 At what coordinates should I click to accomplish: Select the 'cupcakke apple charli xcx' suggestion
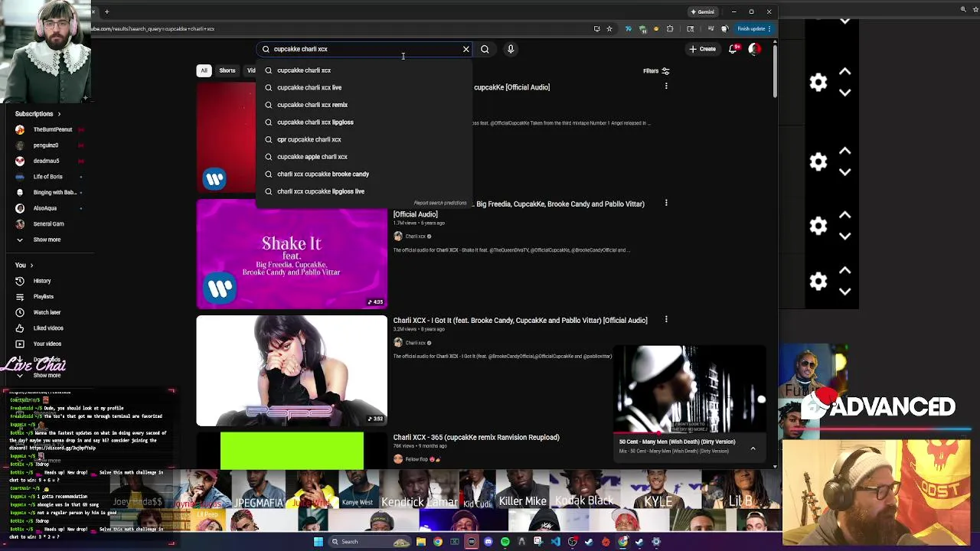364,157
